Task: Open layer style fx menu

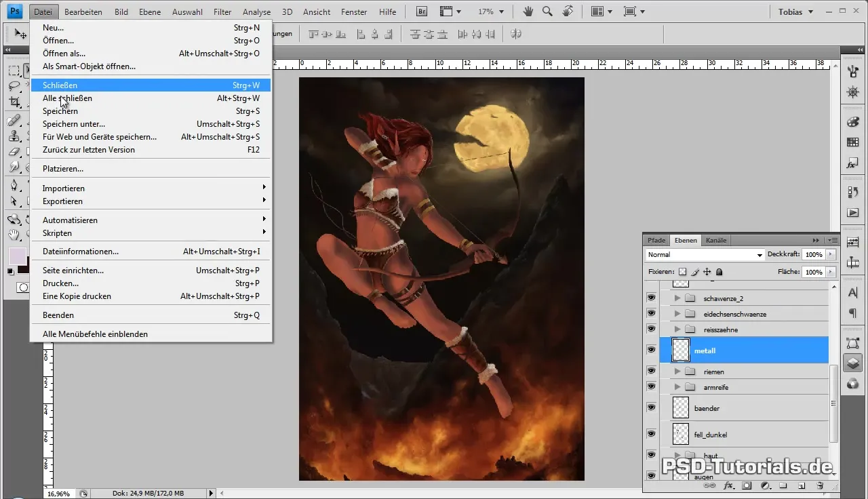Action: click(729, 485)
